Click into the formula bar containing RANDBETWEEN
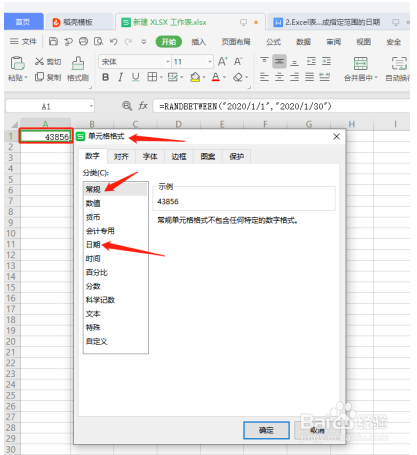 tap(281, 106)
